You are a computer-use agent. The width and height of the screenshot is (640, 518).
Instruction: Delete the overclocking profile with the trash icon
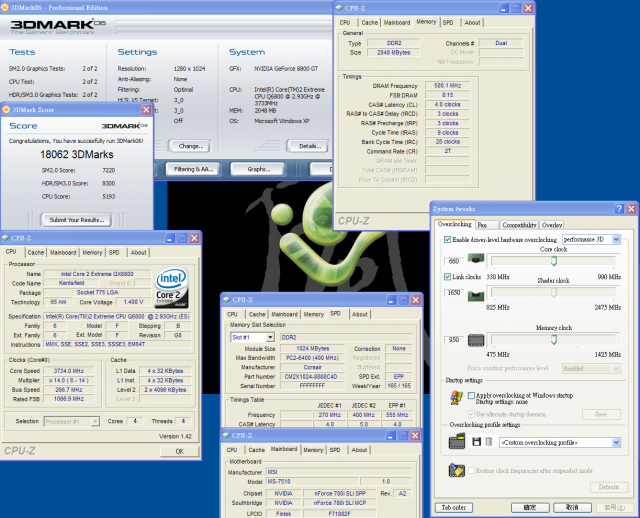point(489,442)
